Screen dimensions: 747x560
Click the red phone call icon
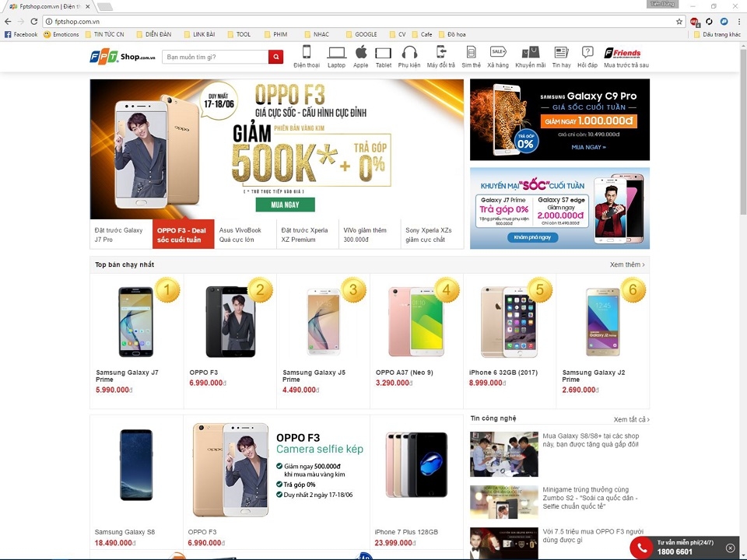pos(641,548)
